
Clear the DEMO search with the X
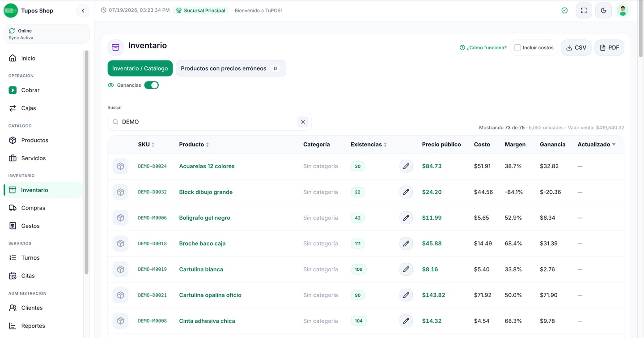point(303,122)
